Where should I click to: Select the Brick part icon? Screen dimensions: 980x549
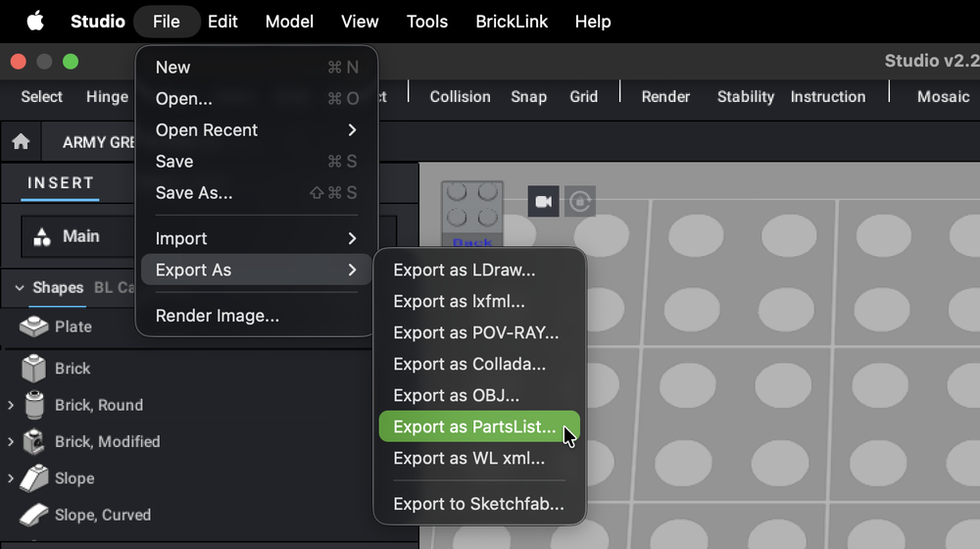point(33,369)
